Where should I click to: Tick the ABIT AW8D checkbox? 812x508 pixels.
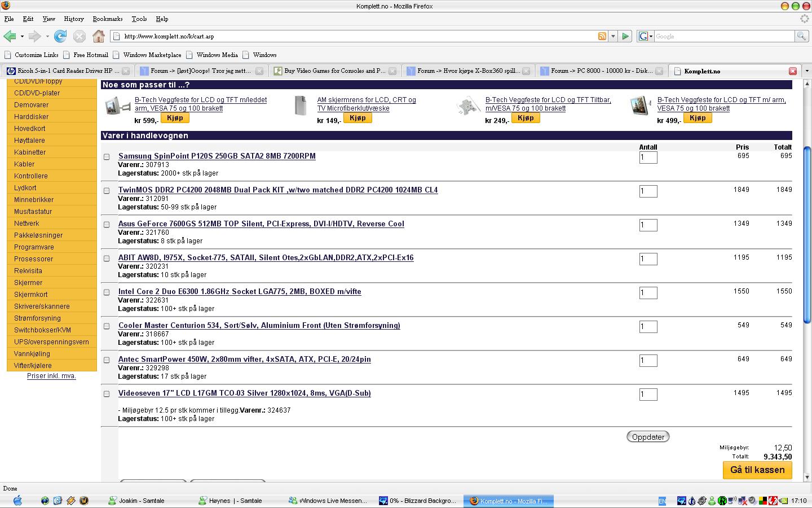[107, 259]
